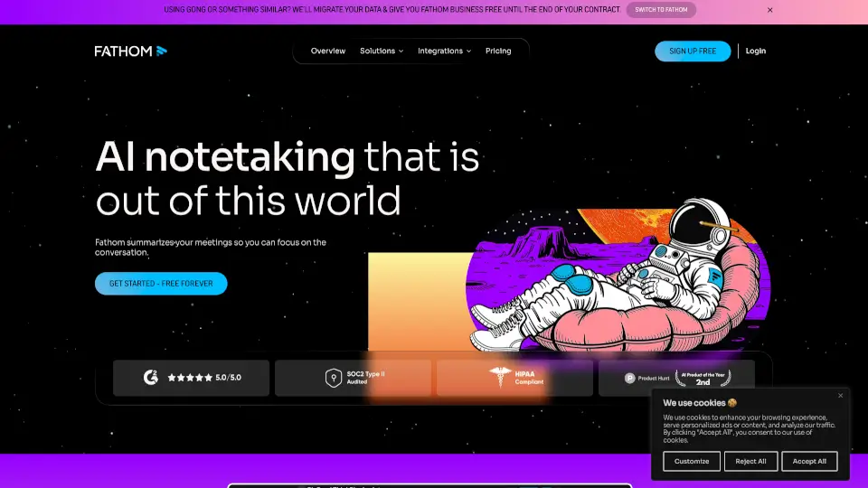Click the Sign Up Free button
Viewport: 868px width, 488px height.
pyautogui.click(x=693, y=52)
